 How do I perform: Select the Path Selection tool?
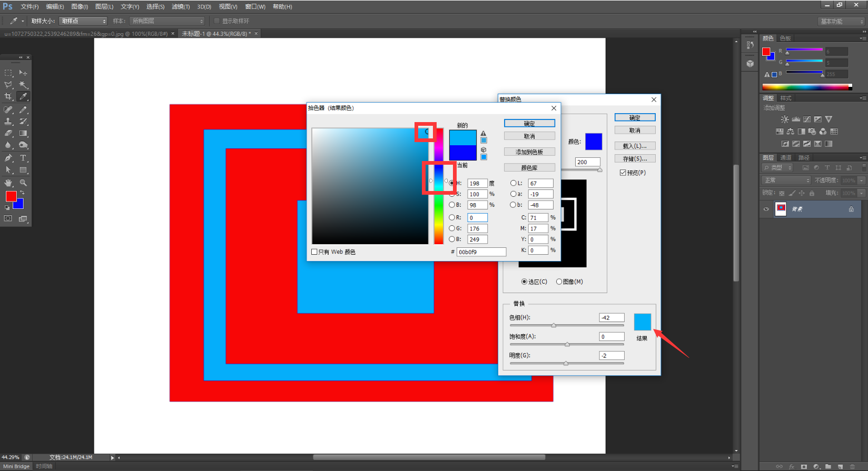[x=8, y=170]
